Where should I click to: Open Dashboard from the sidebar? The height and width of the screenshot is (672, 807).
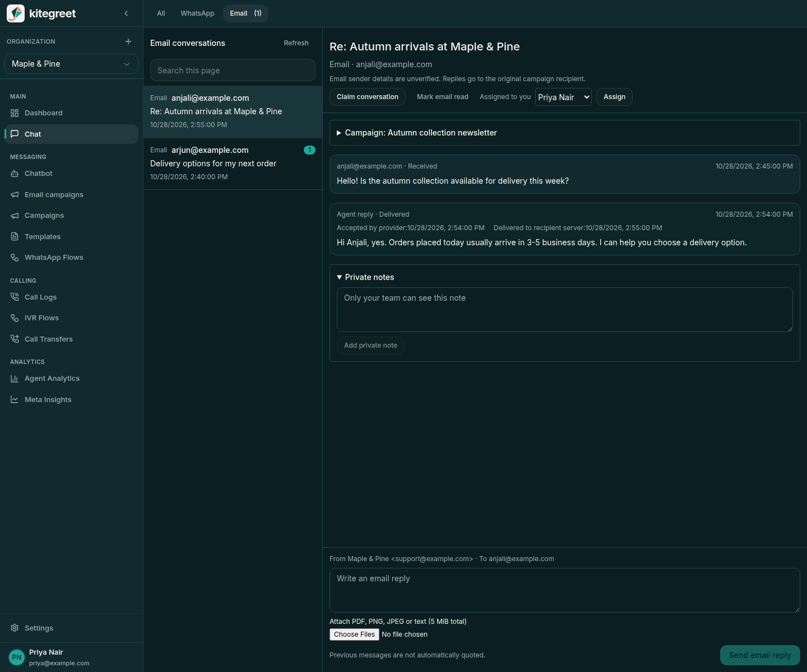click(71, 113)
